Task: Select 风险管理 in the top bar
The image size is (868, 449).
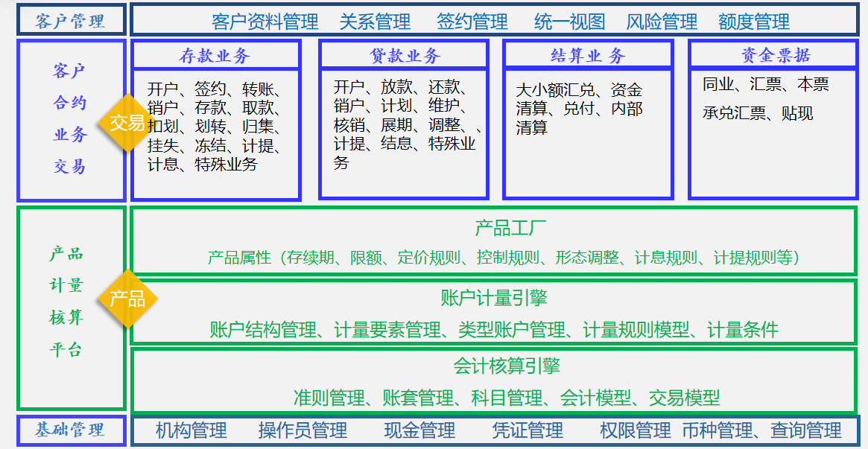Action: [662, 22]
